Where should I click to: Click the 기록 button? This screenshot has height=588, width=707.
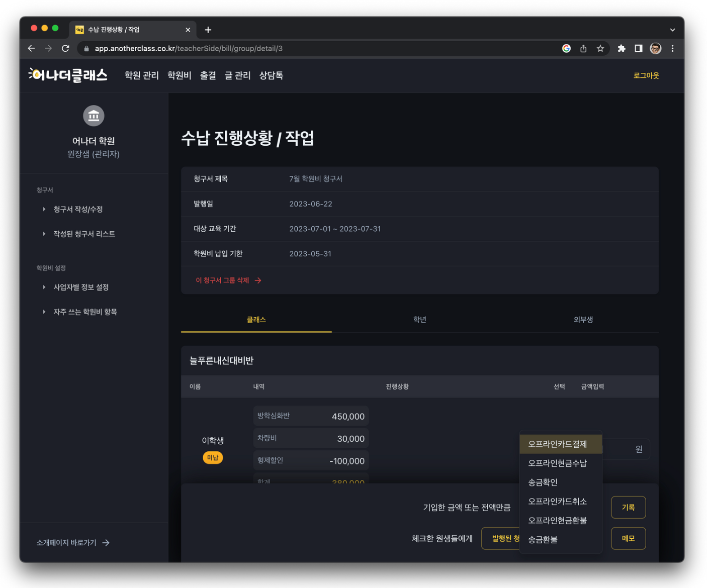point(628,508)
